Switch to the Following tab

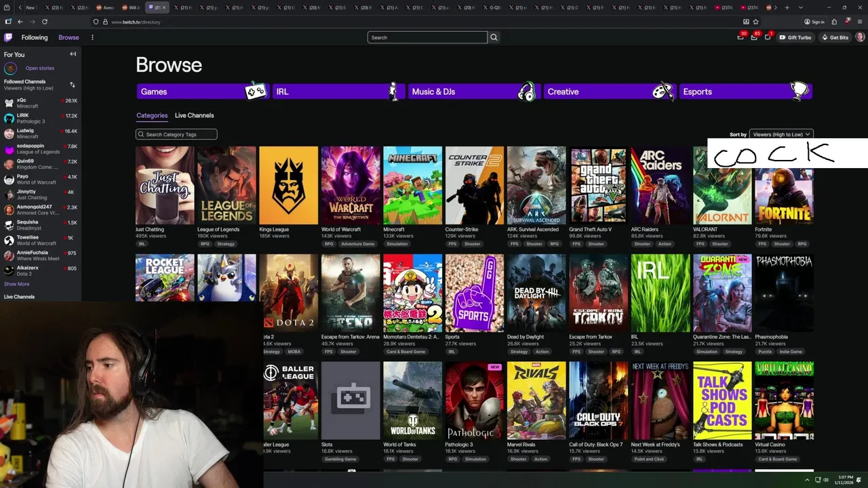[35, 37]
